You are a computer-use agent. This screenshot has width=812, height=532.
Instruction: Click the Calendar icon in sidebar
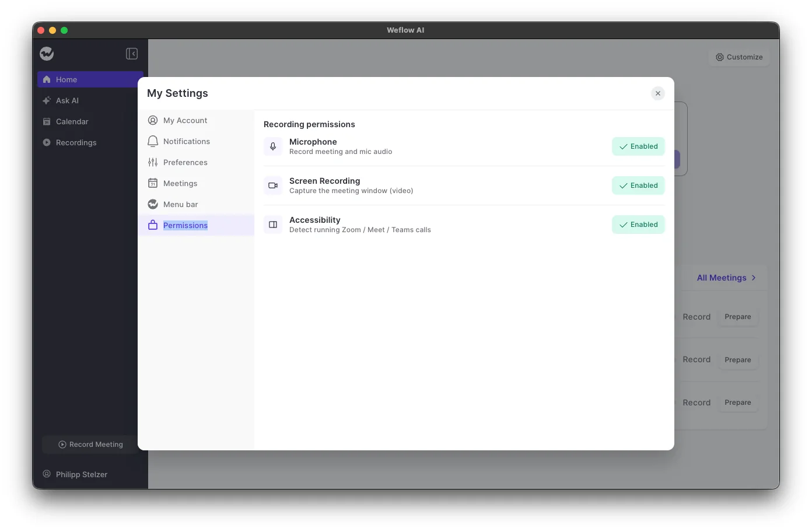(x=47, y=121)
